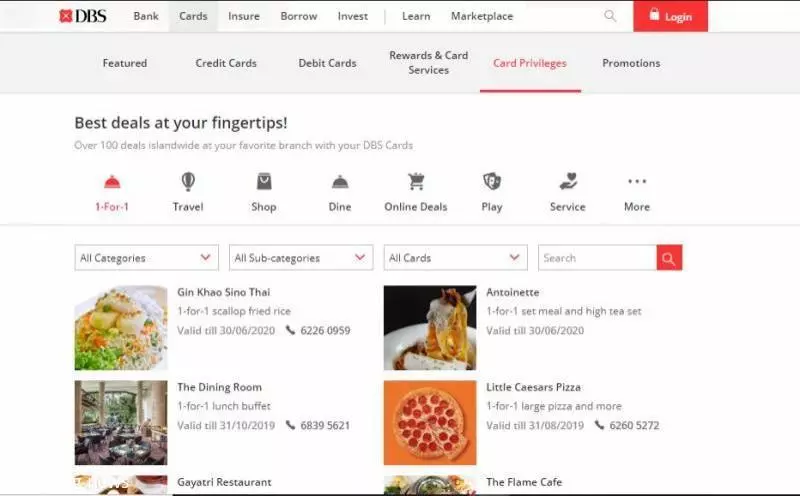Click '1-for-1 scallop fried rice' text
The width and height of the screenshot is (800, 496).
pyautogui.click(x=234, y=311)
